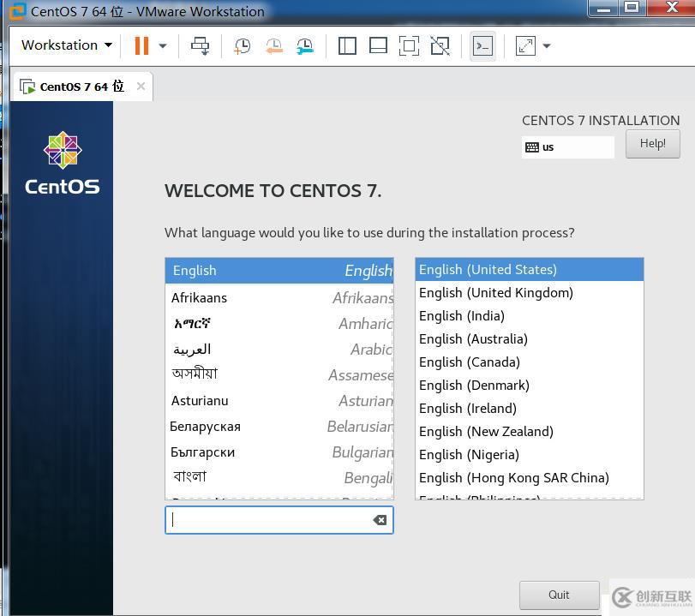
Task: Choose English (New Zealand) locale
Action: [x=530, y=431]
